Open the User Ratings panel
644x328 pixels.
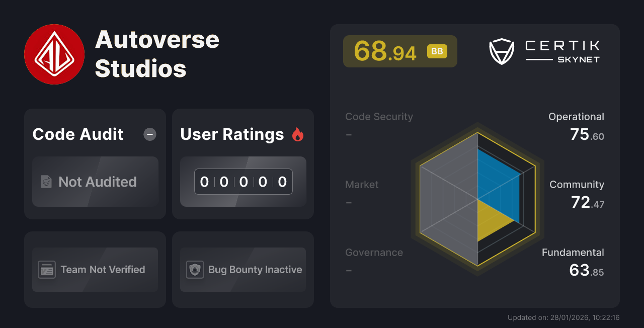point(232,134)
